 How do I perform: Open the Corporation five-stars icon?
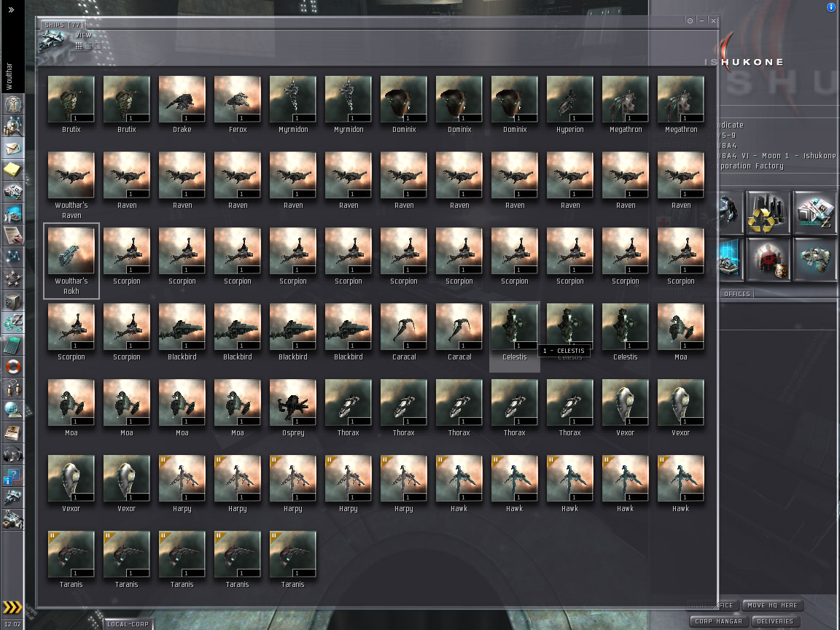(x=12, y=280)
